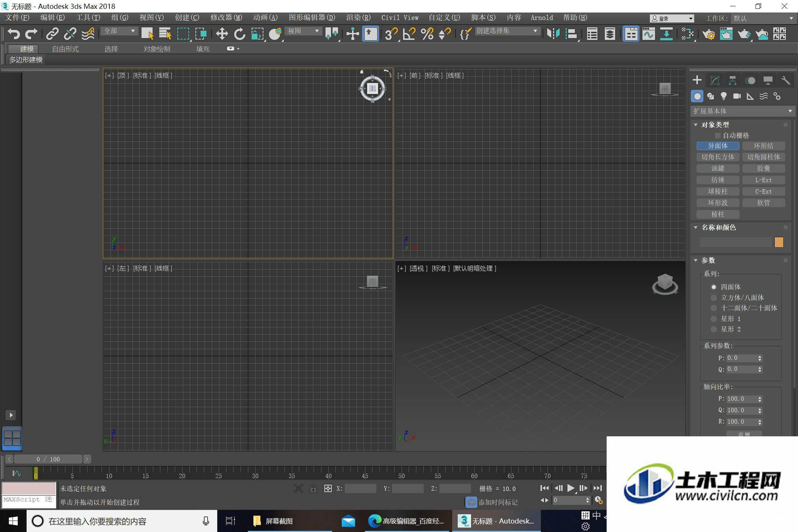Select the 星形 2 radio option
The width and height of the screenshot is (798, 532).
point(714,329)
